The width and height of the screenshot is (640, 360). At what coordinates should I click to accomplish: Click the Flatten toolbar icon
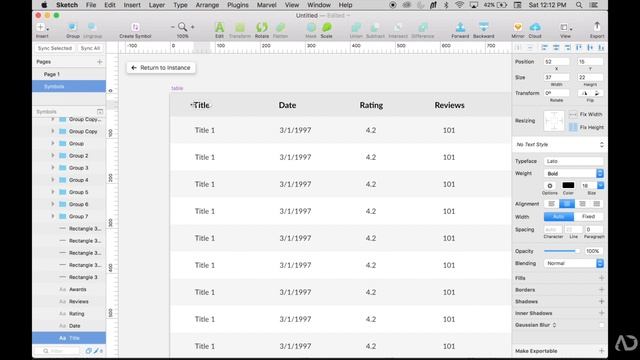pyautogui.click(x=280, y=27)
